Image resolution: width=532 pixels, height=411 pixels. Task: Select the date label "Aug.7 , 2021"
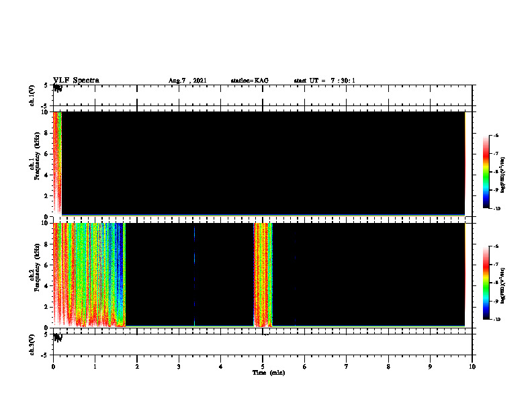tap(187, 81)
